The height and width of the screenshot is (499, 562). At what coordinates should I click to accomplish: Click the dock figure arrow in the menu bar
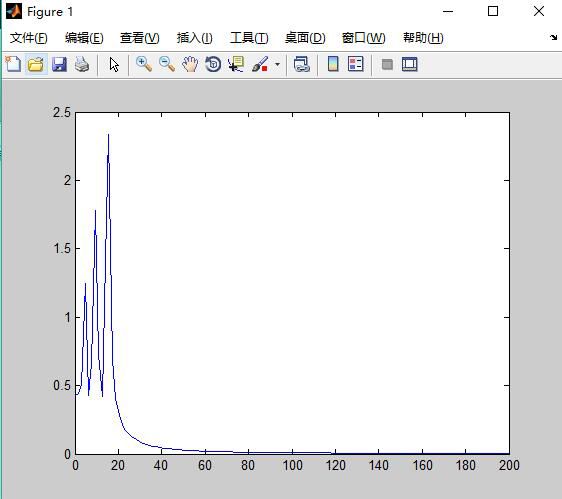553,37
